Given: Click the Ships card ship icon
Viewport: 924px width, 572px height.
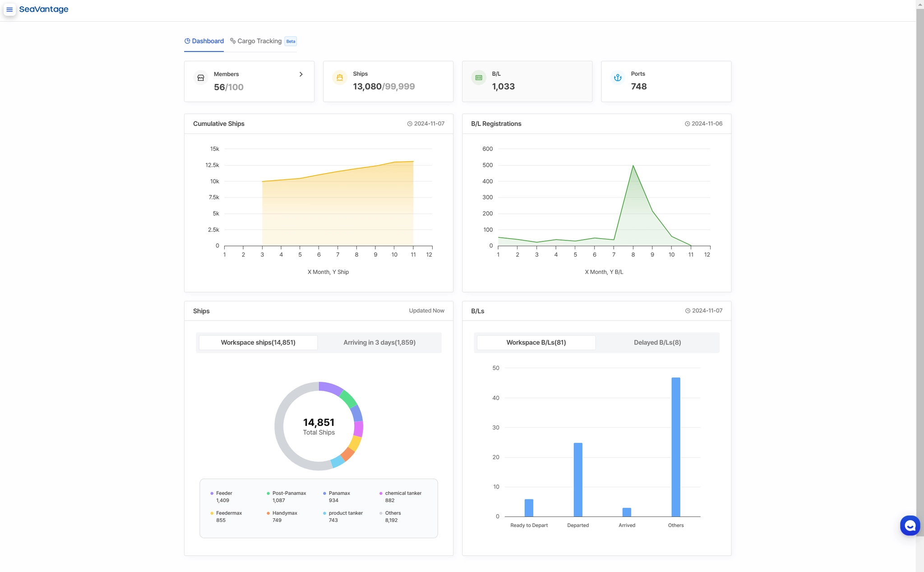Looking at the screenshot, I should pos(340,78).
